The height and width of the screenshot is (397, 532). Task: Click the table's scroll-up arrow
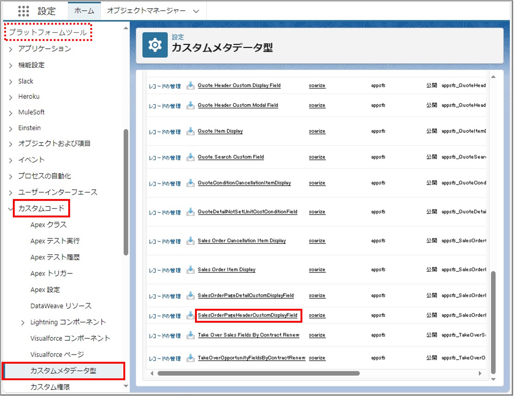[493, 77]
